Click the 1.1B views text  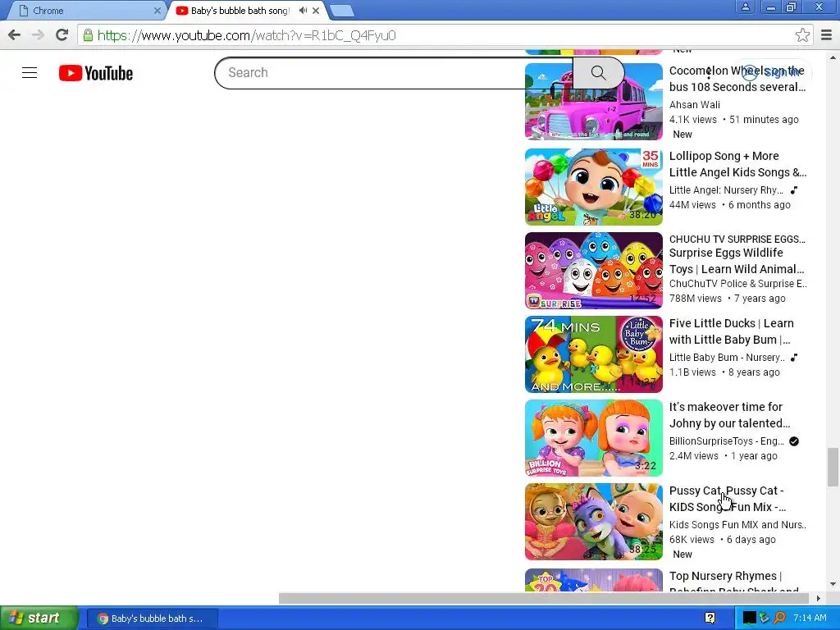(x=692, y=372)
